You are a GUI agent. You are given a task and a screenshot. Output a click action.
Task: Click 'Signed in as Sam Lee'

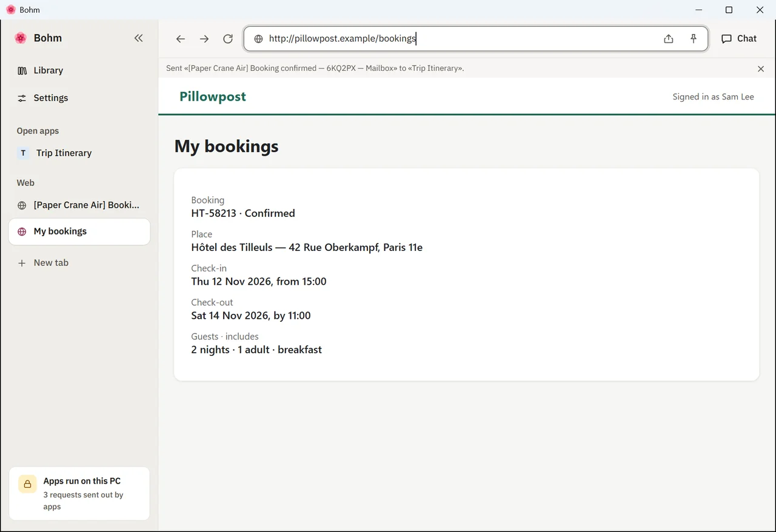[x=713, y=97]
